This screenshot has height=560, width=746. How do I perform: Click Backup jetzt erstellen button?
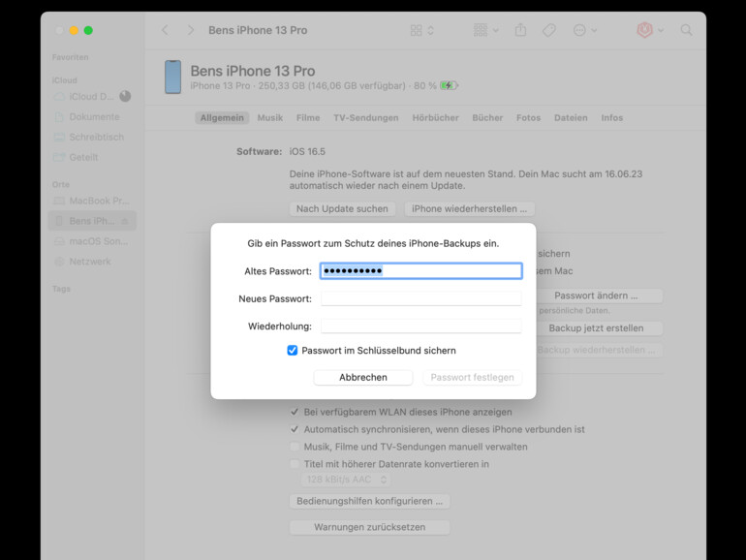[x=599, y=328]
